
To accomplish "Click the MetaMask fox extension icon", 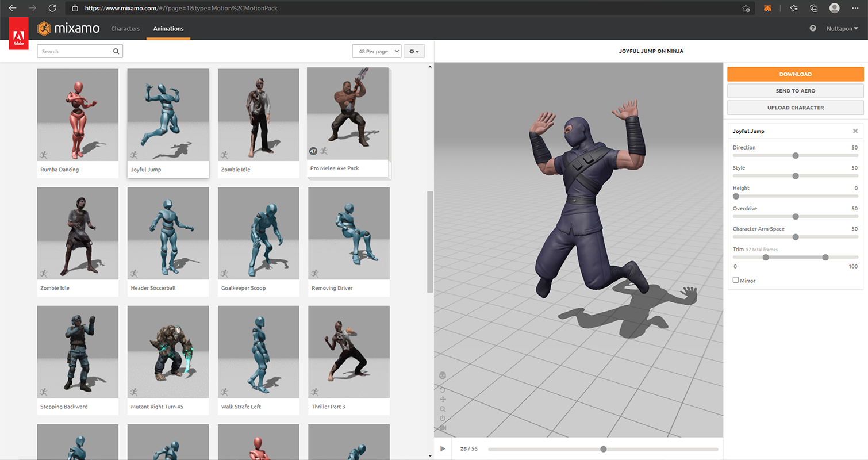I will (767, 8).
